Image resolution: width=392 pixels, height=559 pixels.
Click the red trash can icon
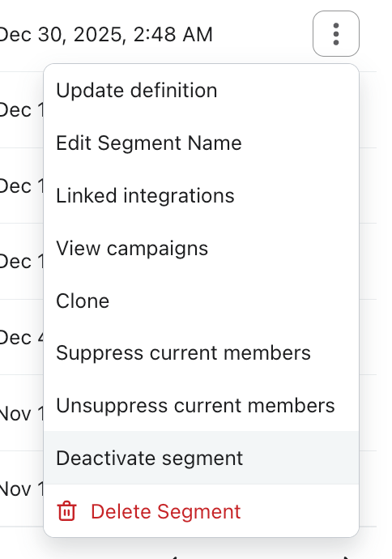click(66, 511)
